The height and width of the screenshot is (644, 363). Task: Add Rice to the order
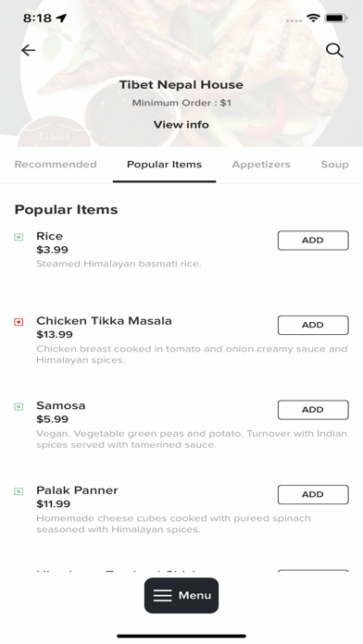[x=313, y=241]
